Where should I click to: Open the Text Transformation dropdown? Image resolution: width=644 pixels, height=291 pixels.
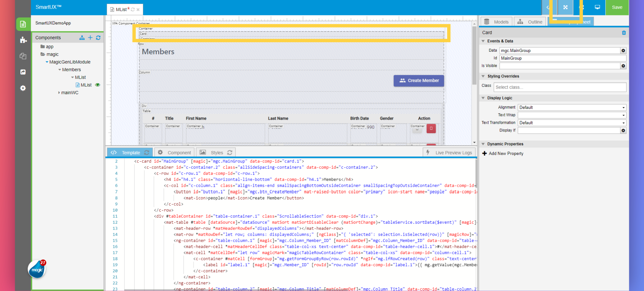click(x=572, y=123)
